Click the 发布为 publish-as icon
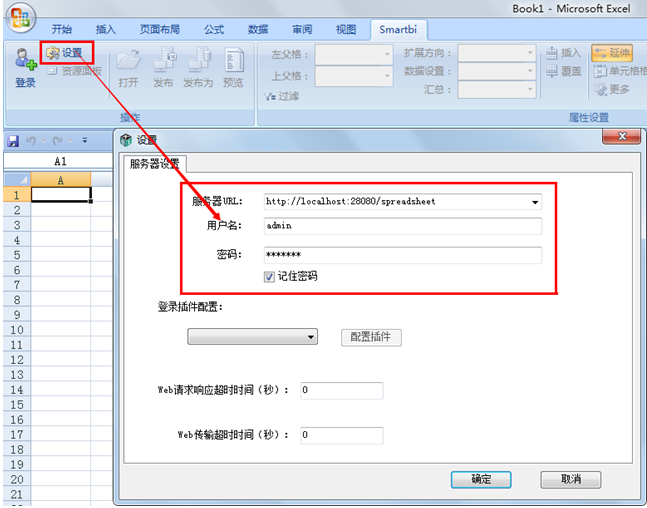The image size is (647, 508). pyautogui.click(x=197, y=62)
